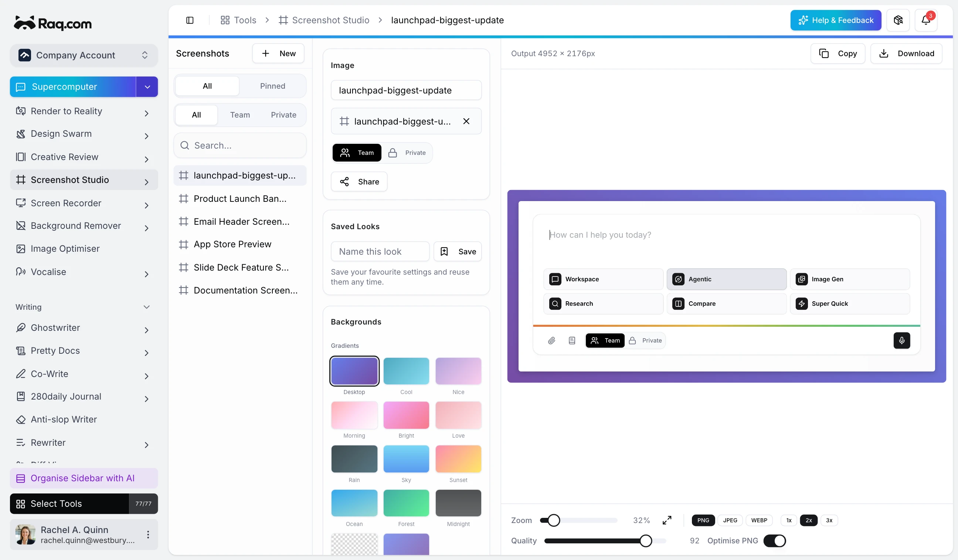Image resolution: width=958 pixels, height=560 pixels.
Task: Open Image Optimiser tool in sidebar
Action: coord(84,249)
